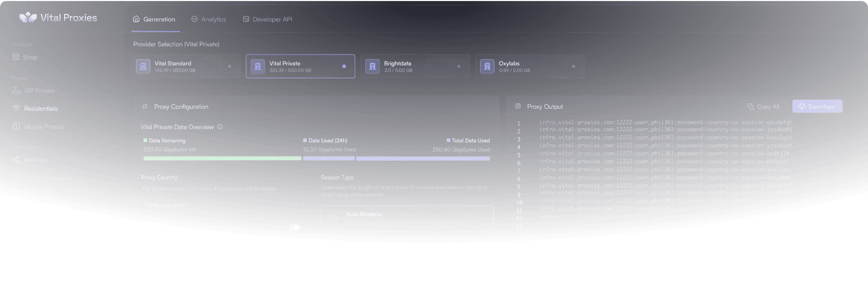Click the Proxy Configuration swap arrows icon
This screenshot has height=297, width=868.
point(145,107)
